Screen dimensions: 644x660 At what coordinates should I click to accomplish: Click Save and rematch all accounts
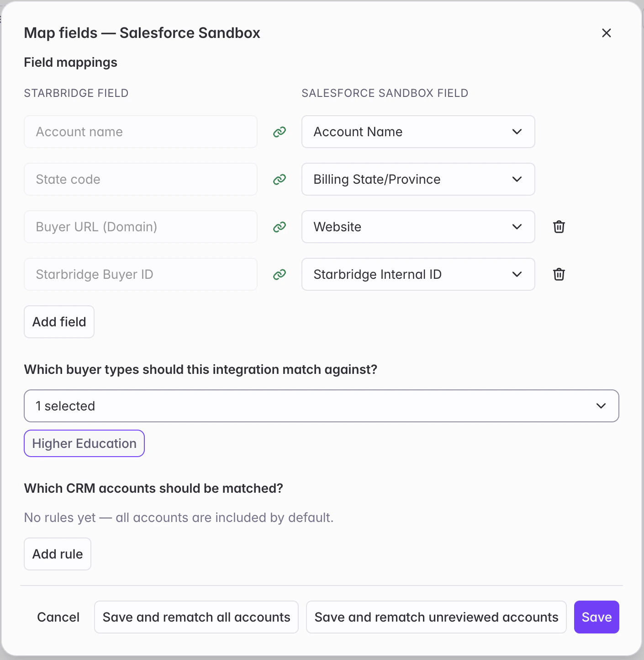pos(196,617)
